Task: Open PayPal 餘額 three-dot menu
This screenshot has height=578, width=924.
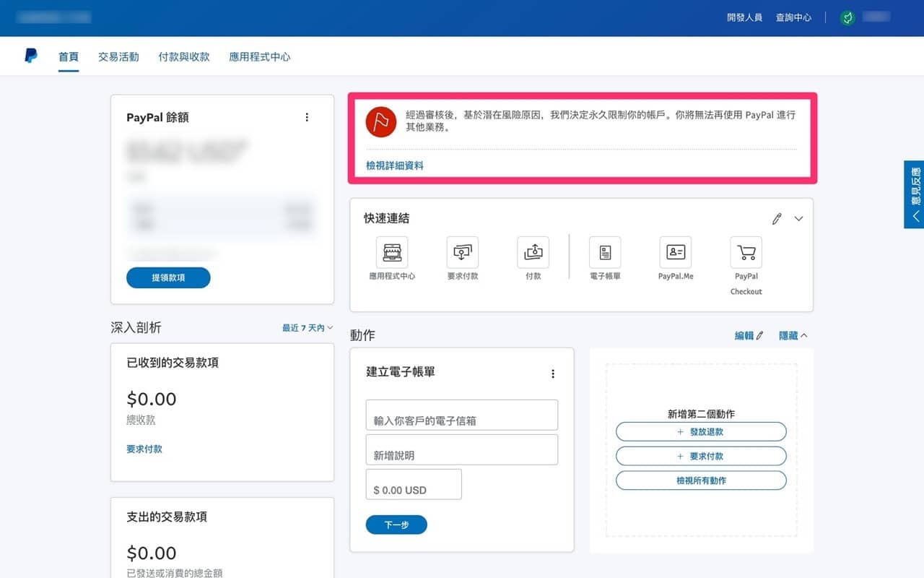Action: click(x=307, y=117)
